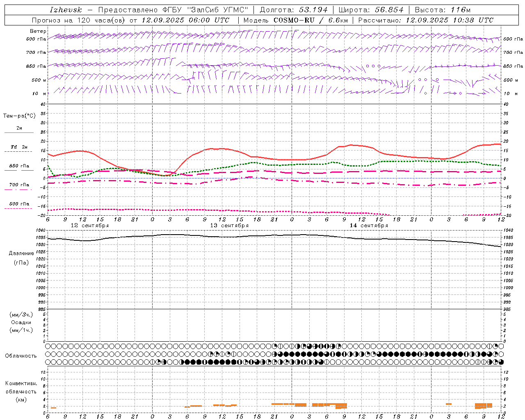
Task: Click the Izhevsk station name in header
Action: [66, 10]
